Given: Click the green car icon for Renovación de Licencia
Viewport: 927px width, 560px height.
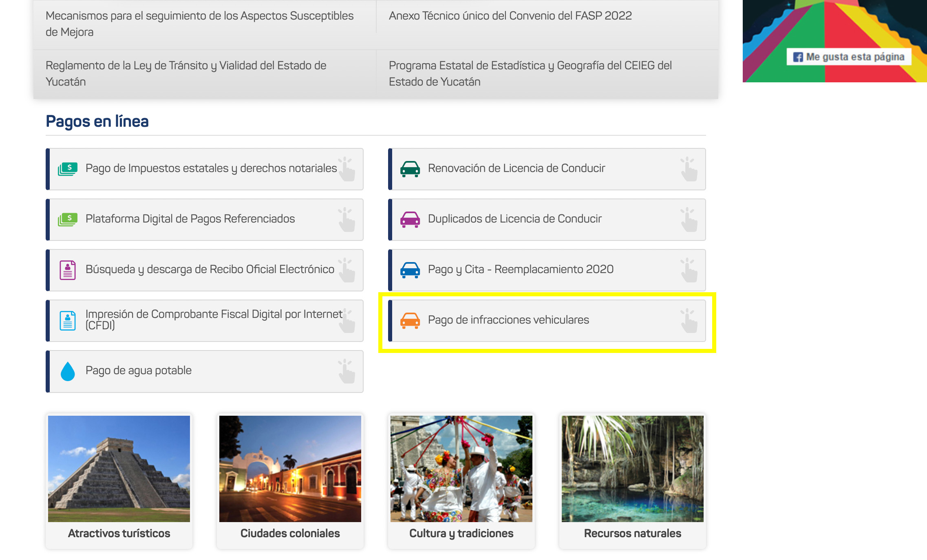Looking at the screenshot, I should point(410,169).
